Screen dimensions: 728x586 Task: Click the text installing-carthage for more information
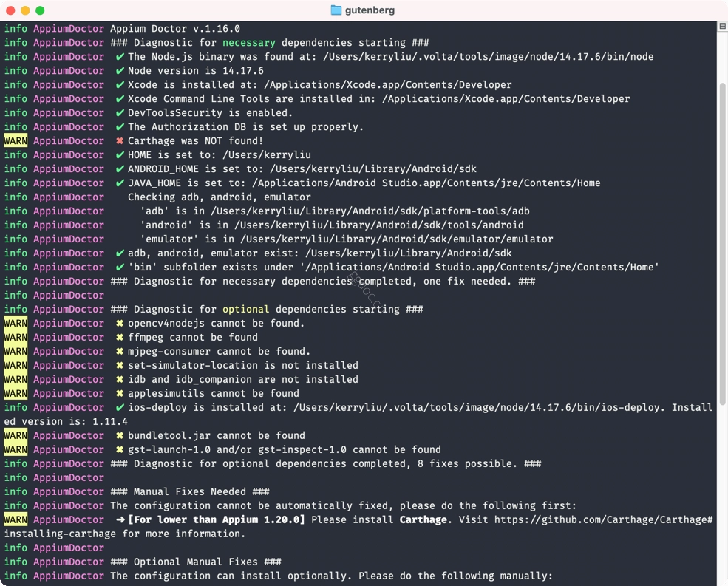pos(125,534)
